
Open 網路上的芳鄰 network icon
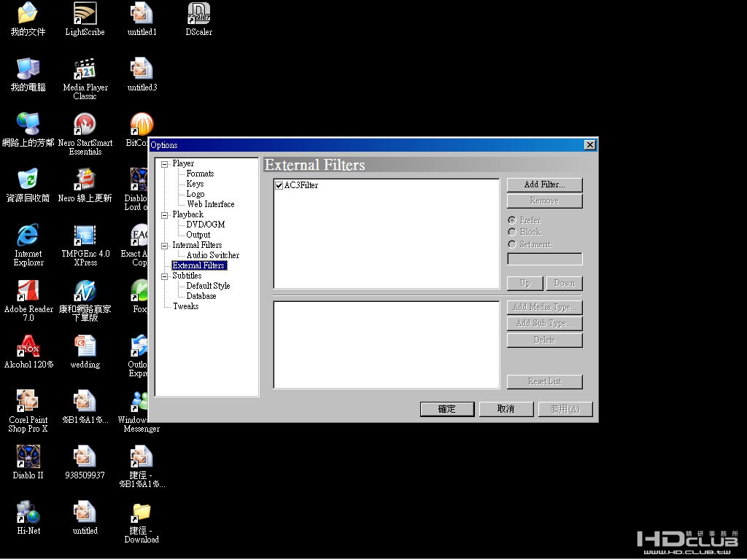(28, 124)
